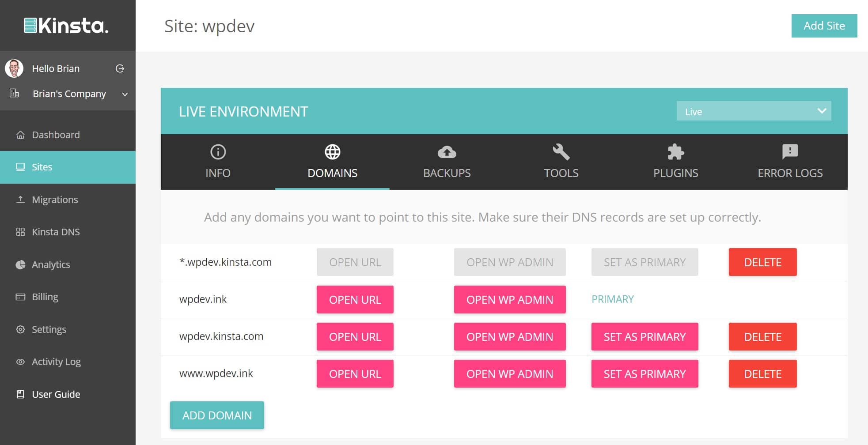Open WP Admin for wpdev.kinsta.com

click(510, 336)
